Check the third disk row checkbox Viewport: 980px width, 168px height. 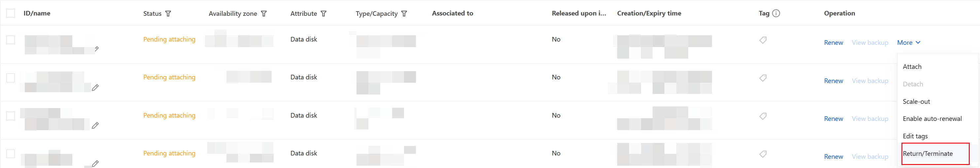click(11, 116)
